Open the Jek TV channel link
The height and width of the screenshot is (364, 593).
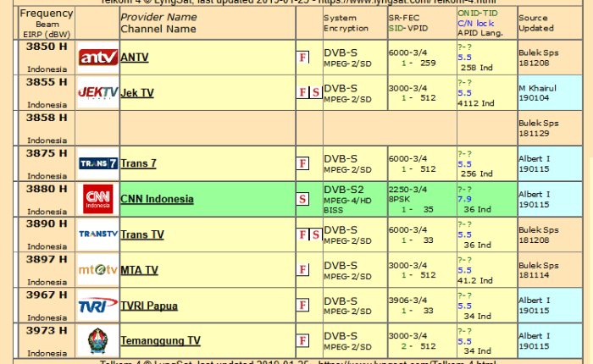(x=137, y=93)
